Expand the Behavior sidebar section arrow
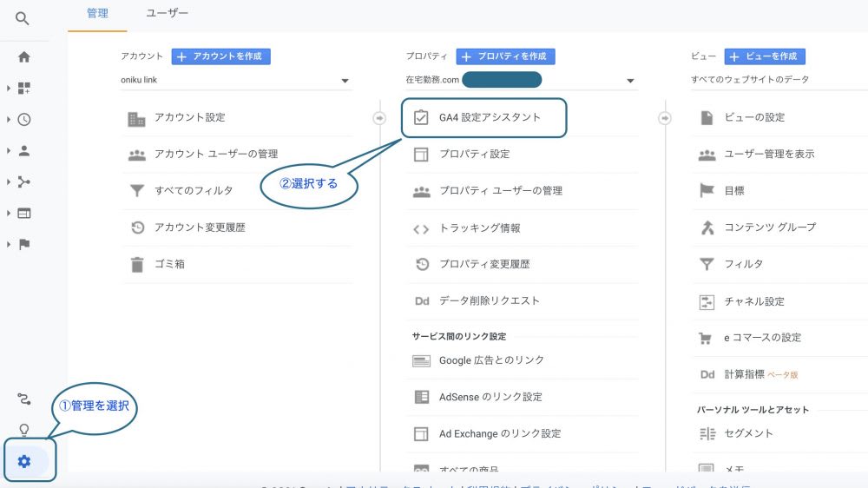The image size is (868, 488). pyautogui.click(x=9, y=214)
